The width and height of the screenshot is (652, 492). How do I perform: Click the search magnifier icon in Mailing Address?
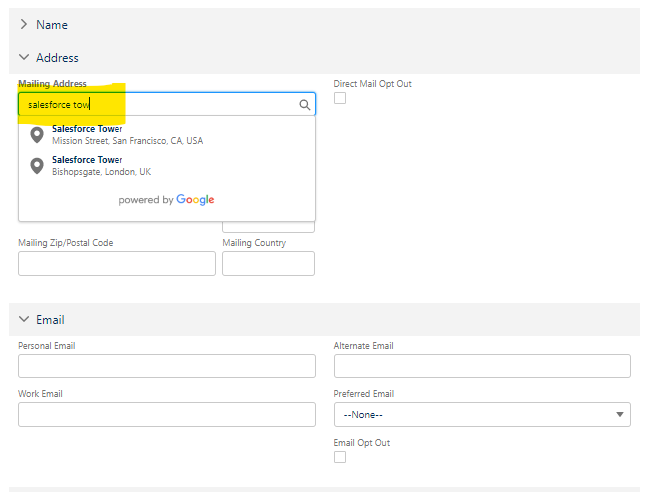[x=305, y=104]
